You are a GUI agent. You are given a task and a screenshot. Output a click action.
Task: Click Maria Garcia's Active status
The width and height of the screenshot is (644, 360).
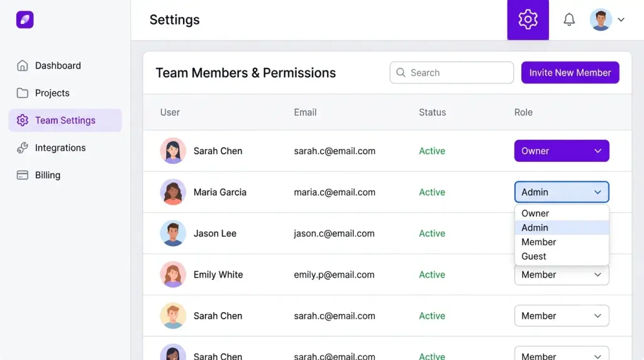pyautogui.click(x=432, y=192)
